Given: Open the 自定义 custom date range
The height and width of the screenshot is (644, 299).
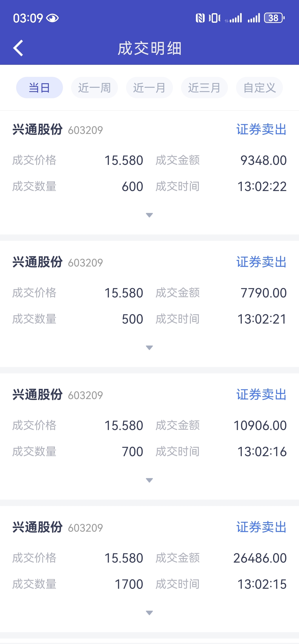Looking at the screenshot, I should pyautogui.click(x=259, y=88).
